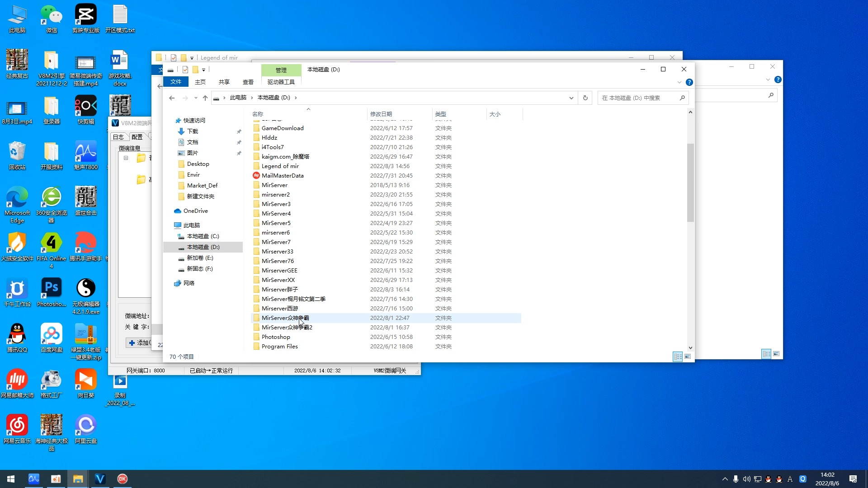
Task: Open V8M2 app from taskbar
Action: (100, 479)
